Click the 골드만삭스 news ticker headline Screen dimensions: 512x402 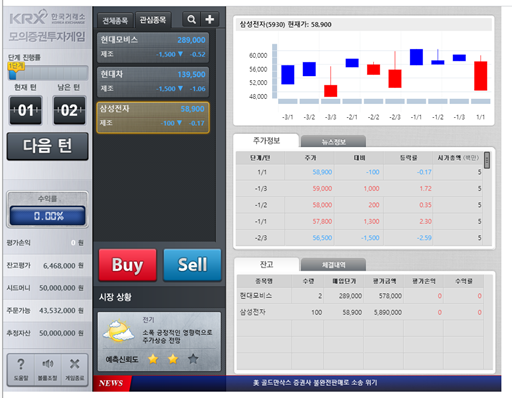315,383
